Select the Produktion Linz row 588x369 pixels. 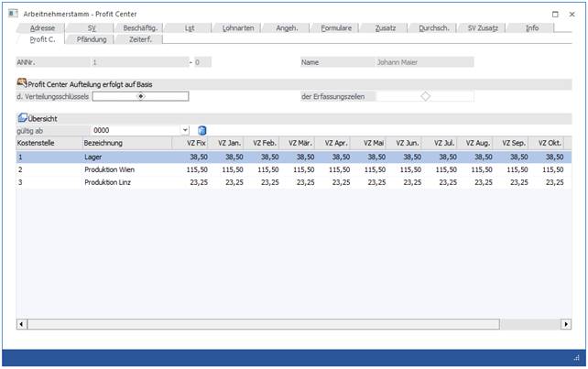[110, 183]
